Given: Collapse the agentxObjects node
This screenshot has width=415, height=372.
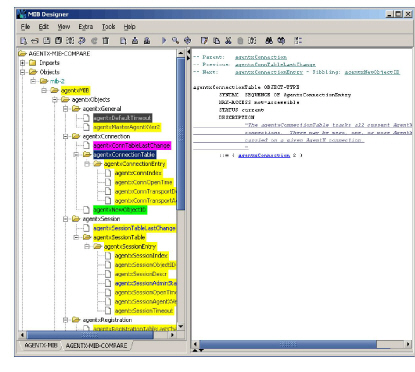Looking at the screenshot, I should pyautogui.click(x=55, y=99).
